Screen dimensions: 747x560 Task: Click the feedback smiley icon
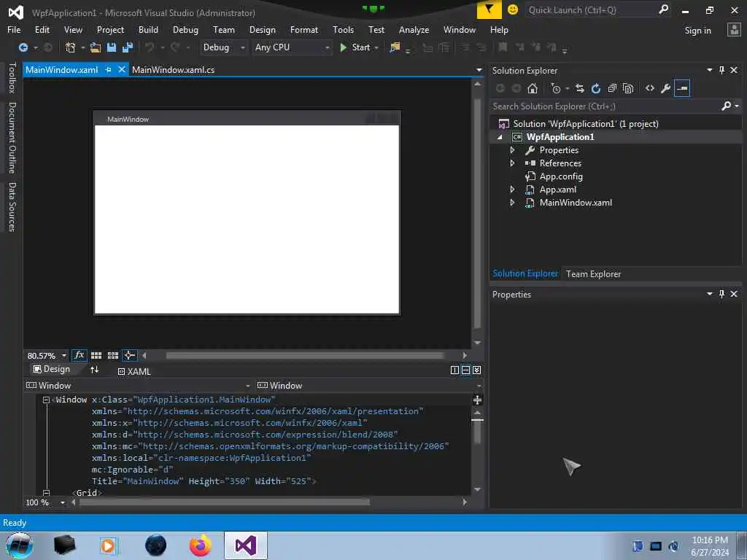pos(513,9)
